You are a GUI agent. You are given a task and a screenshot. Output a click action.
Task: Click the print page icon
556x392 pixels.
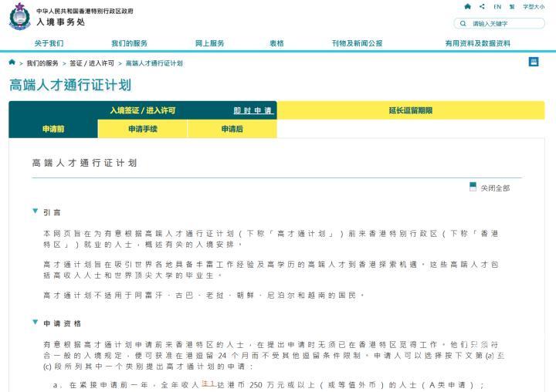[534, 62]
